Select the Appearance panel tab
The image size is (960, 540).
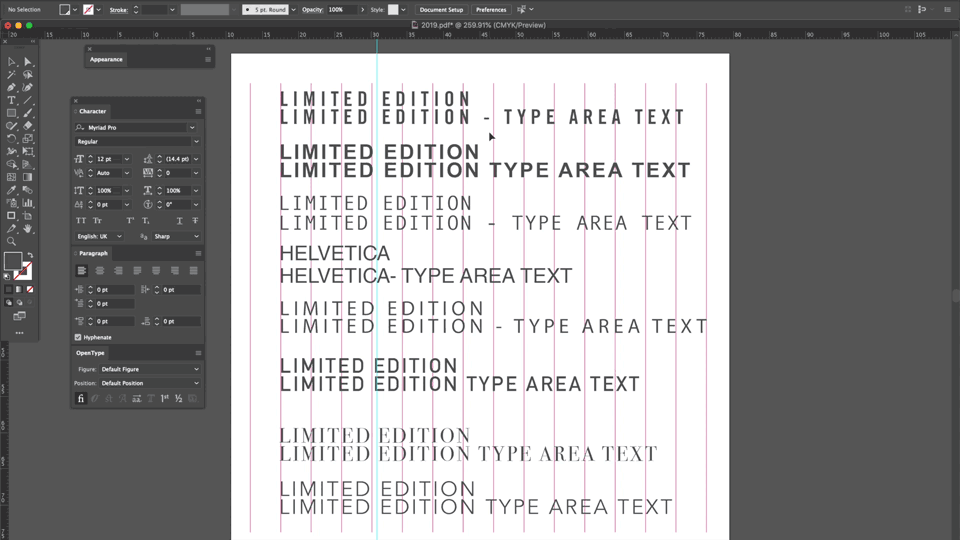(106, 59)
